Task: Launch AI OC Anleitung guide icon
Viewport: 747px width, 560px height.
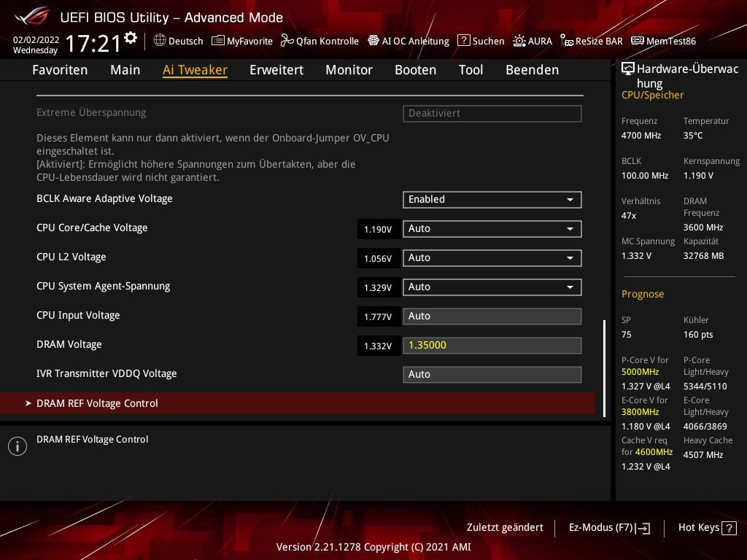Action: (373, 41)
